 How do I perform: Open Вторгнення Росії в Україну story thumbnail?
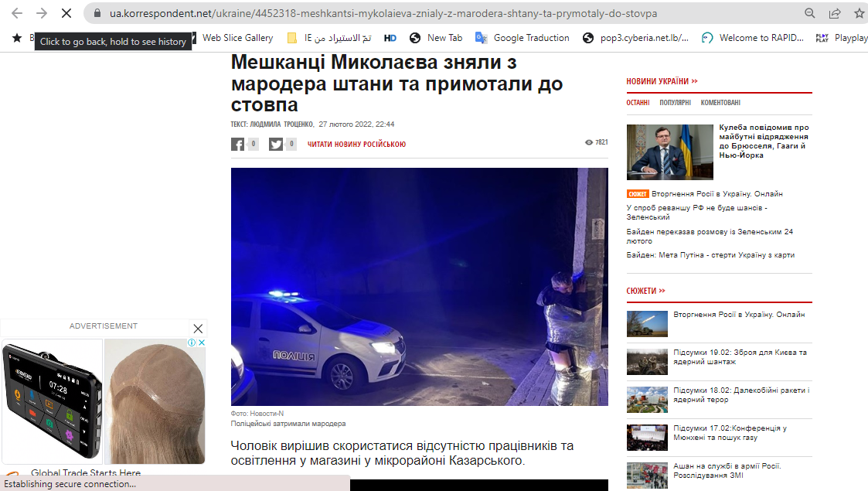[x=647, y=324]
